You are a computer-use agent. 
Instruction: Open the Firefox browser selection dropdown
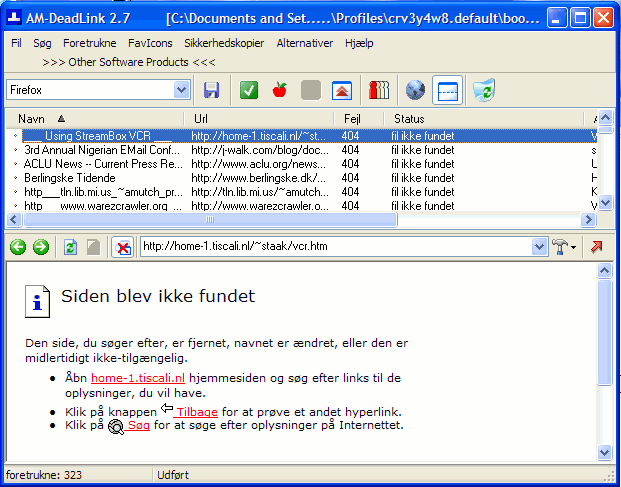(x=181, y=90)
